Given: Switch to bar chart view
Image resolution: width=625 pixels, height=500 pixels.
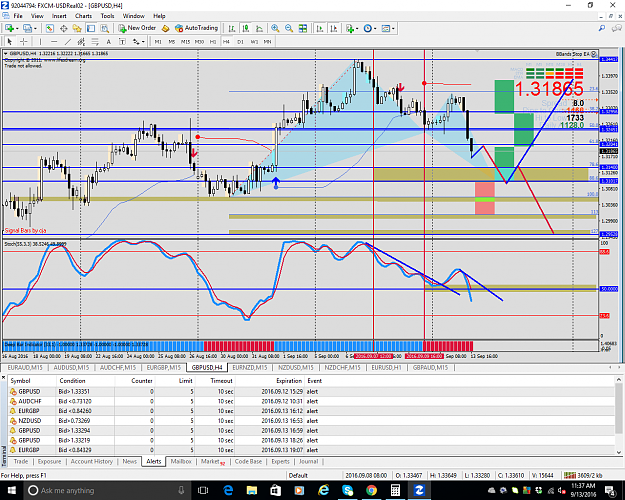Looking at the screenshot, I should (x=232, y=28).
